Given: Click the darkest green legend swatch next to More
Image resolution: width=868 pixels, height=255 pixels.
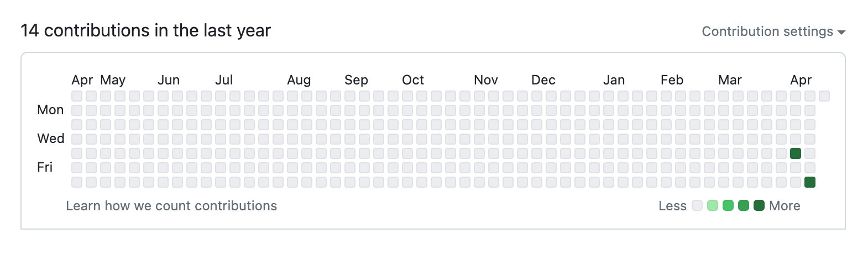Looking at the screenshot, I should click(759, 205).
